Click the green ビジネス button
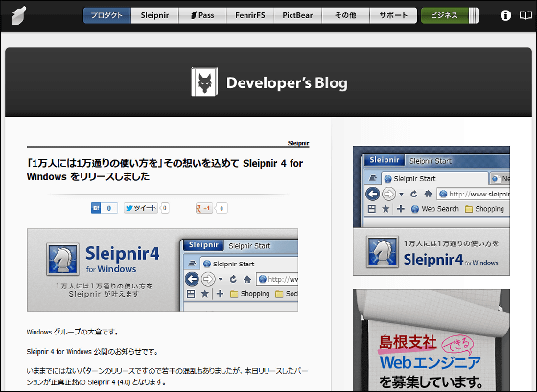The width and height of the screenshot is (537, 392). tap(444, 15)
